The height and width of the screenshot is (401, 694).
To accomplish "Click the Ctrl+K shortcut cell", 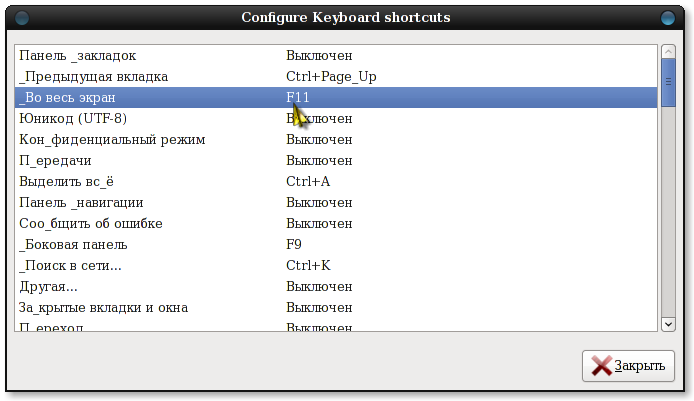I will pos(308,266).
